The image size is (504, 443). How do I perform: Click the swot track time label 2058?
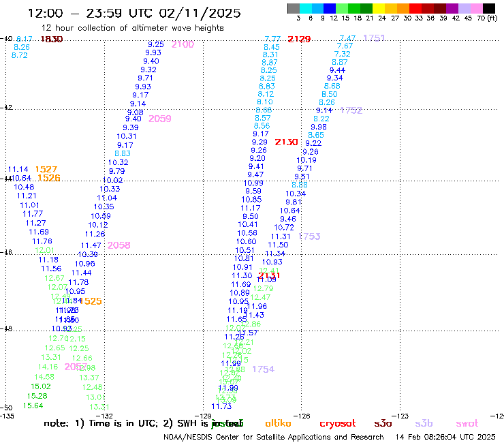click(x=119, y=245)
